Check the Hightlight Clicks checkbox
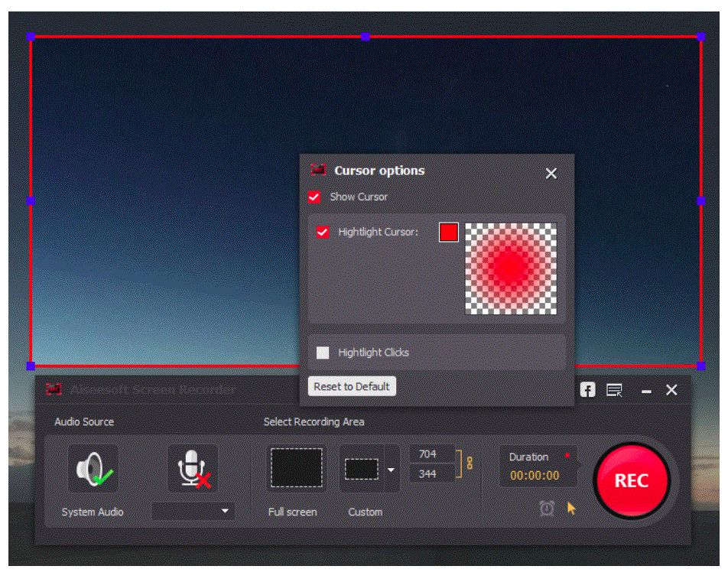This screenshot has height=579, width=728. [x=323, y=353]
